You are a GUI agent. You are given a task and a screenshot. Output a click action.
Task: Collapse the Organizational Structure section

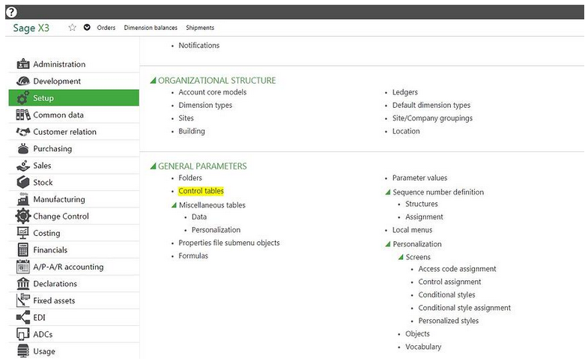[x=154, y=81]
